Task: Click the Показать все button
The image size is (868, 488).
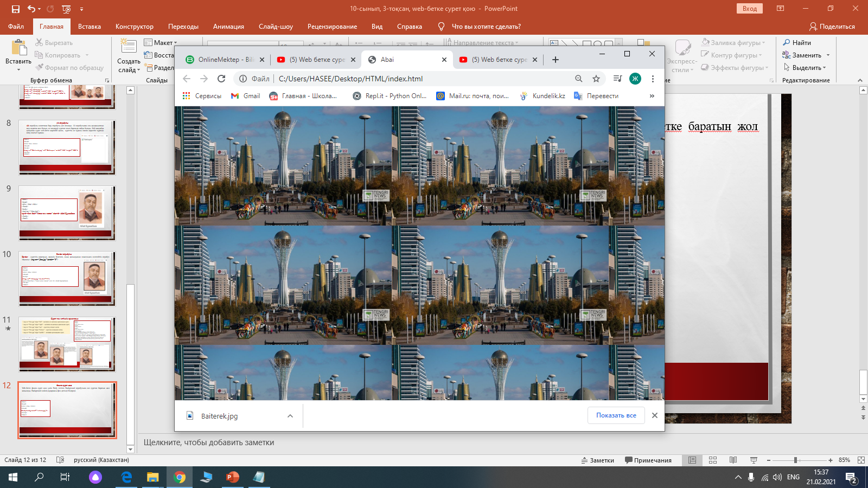Action: coord(616,415)
